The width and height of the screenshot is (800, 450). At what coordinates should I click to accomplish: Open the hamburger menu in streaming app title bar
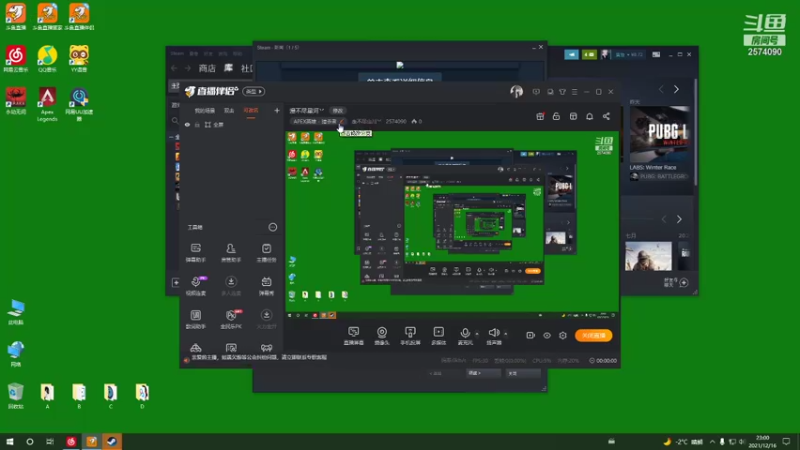pyautogui.click(x=574, y=92)
